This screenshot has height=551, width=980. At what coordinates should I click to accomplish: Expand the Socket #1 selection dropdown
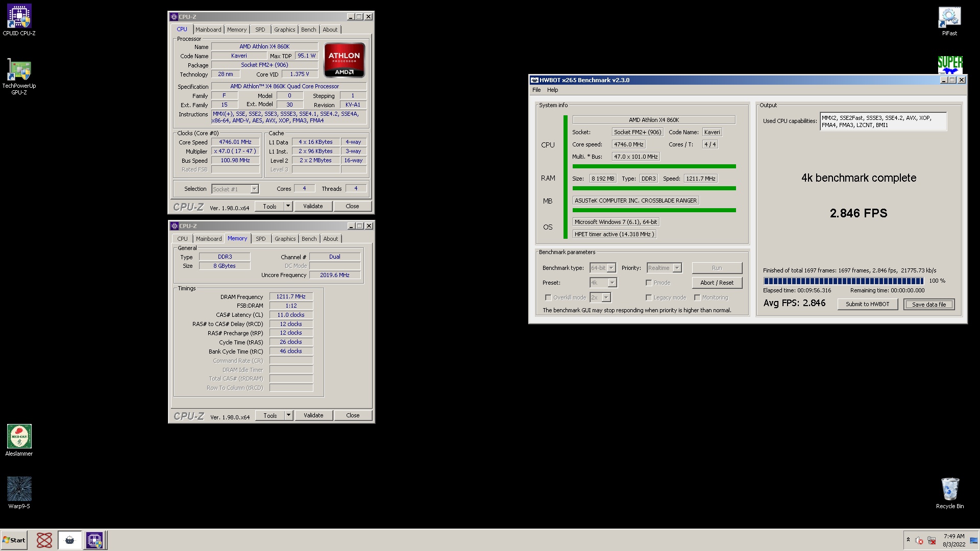254,189
